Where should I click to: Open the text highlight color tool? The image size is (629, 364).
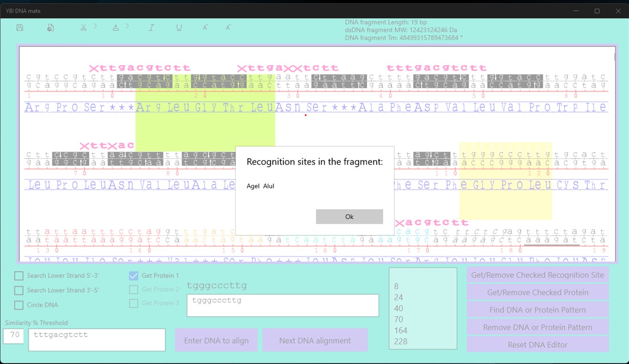115,28
